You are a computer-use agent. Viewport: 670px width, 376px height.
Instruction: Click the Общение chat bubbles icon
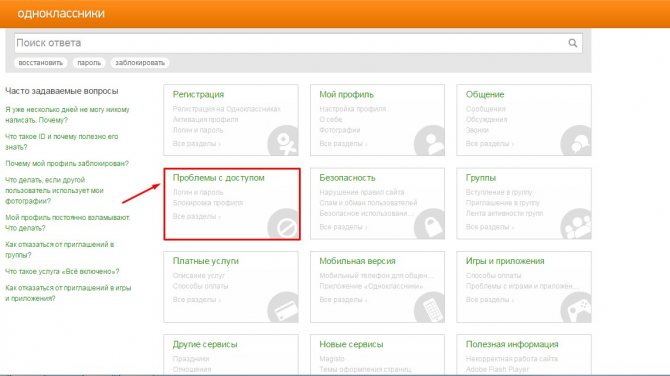[x=576, y=141]
